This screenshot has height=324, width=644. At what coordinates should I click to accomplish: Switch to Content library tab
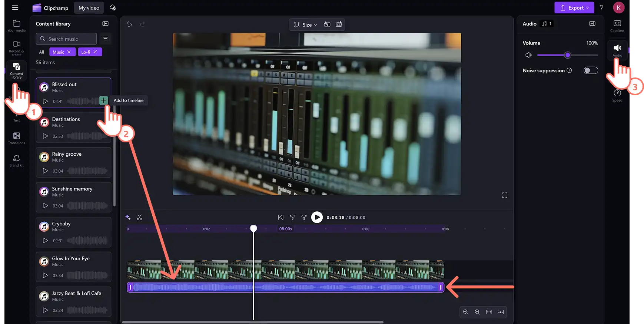[16, 70]
